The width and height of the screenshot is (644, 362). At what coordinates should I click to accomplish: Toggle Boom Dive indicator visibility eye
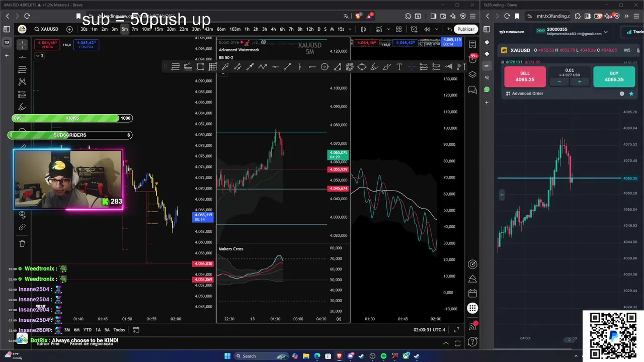pos(263,42)
